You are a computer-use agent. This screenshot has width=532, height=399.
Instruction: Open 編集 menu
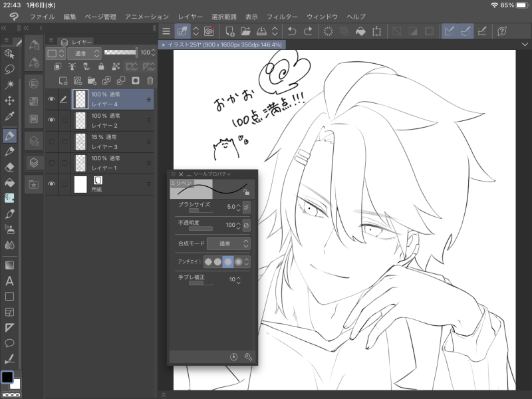coord(70,17)
